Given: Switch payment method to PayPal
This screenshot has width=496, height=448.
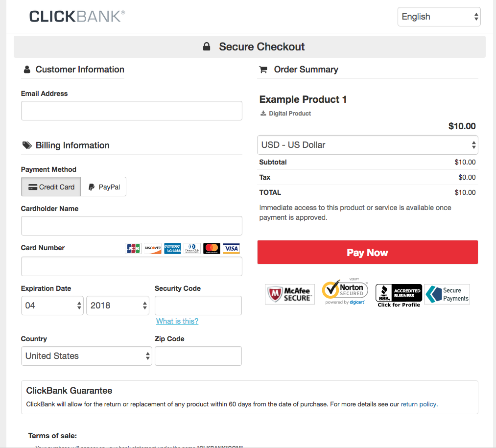Looking at the screenshot, I should click(x=104, y=187).
